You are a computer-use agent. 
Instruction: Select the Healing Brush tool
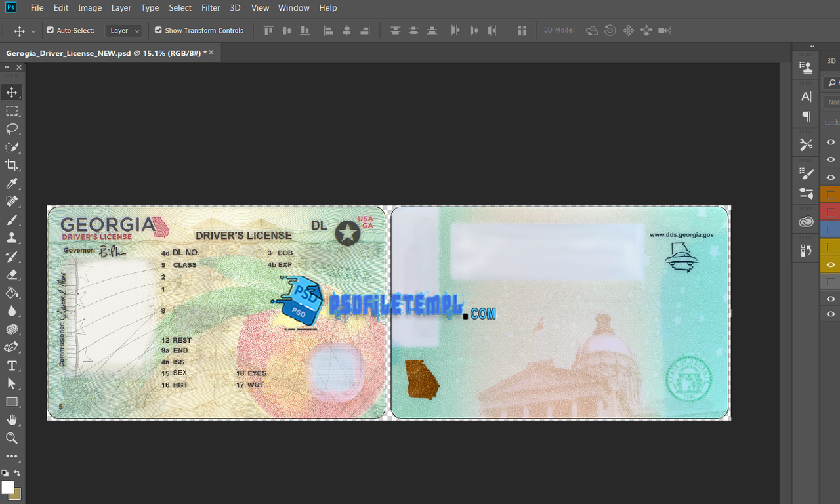pos(12,201)
